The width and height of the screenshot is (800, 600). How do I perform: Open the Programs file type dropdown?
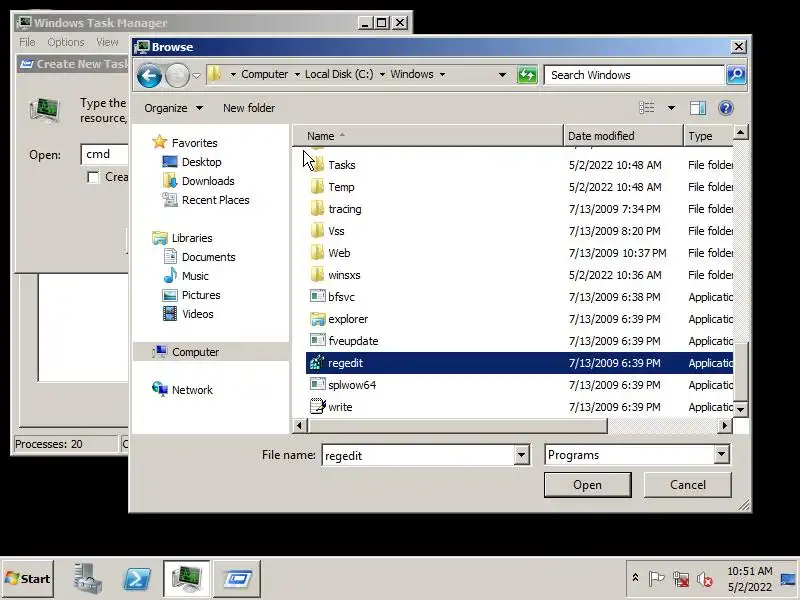coord(721,454)
